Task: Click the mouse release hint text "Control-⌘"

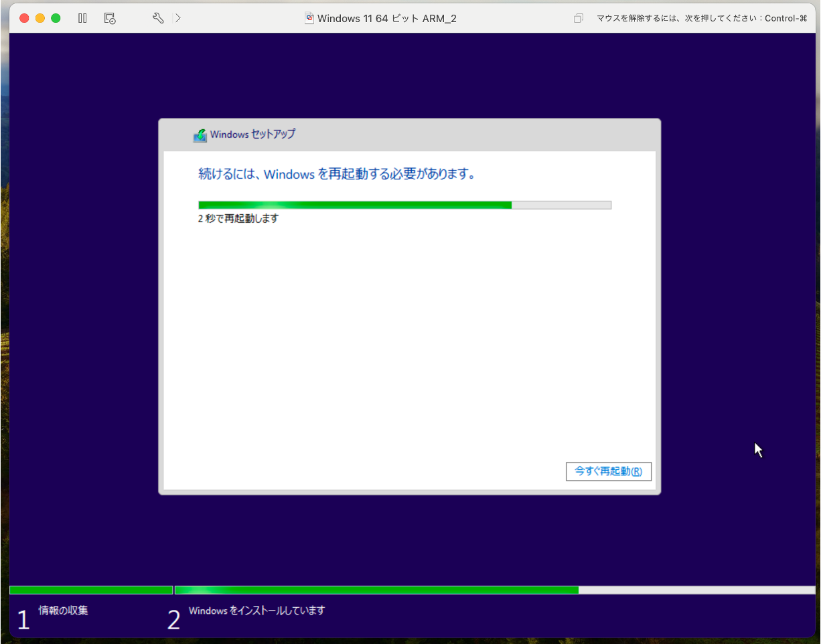Action: click(x=786, y=19)
